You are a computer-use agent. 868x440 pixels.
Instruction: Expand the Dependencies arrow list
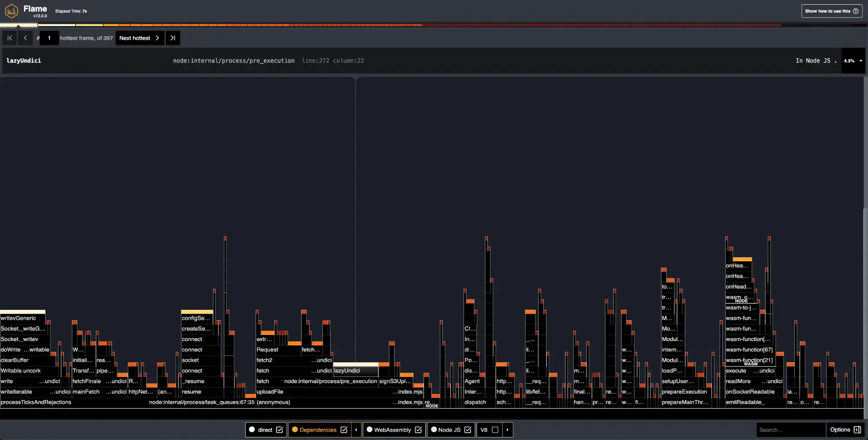pyautogui.click(x=356, y=430)
